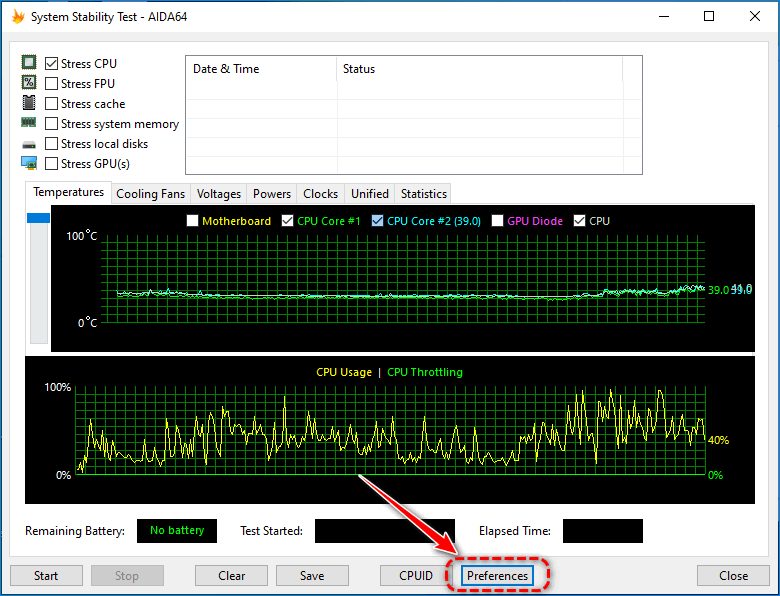780x596 pixels.
Task: Click the monitor icon beside Stress GPU(s)
Action: (29, 163)
